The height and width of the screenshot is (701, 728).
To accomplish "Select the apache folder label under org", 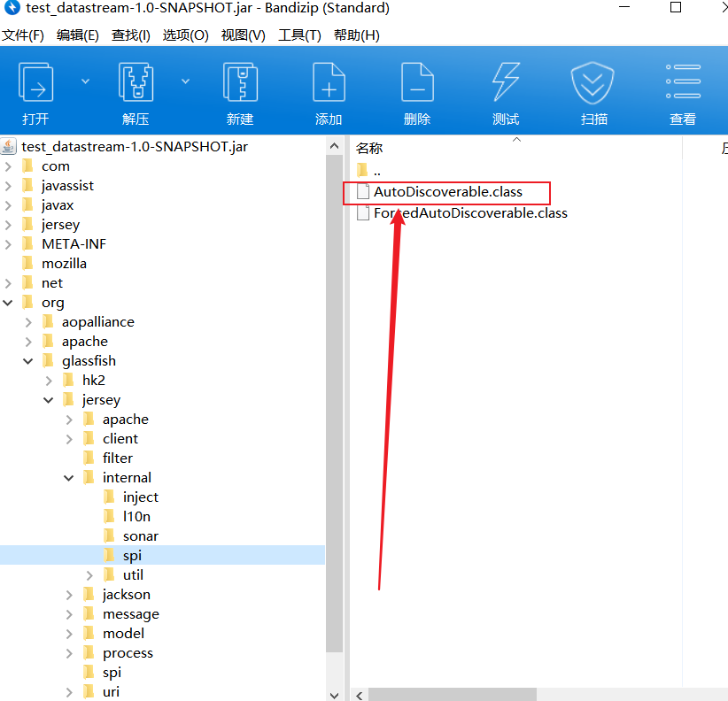I will [85, 342].
